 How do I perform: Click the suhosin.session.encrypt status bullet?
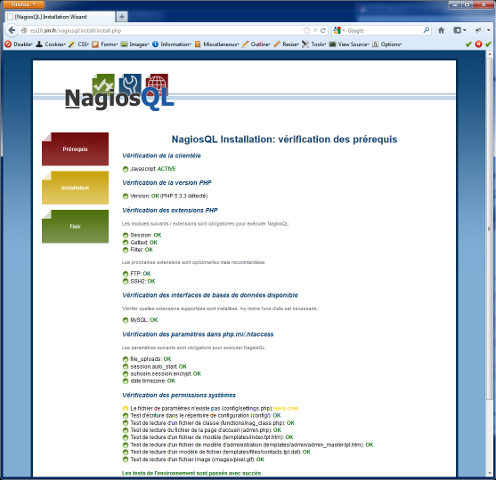[x=125, y=374]
